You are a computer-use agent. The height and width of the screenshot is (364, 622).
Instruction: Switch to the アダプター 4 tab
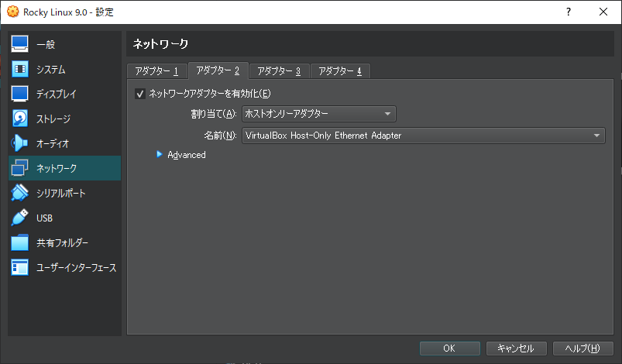[x=340, y=71]
